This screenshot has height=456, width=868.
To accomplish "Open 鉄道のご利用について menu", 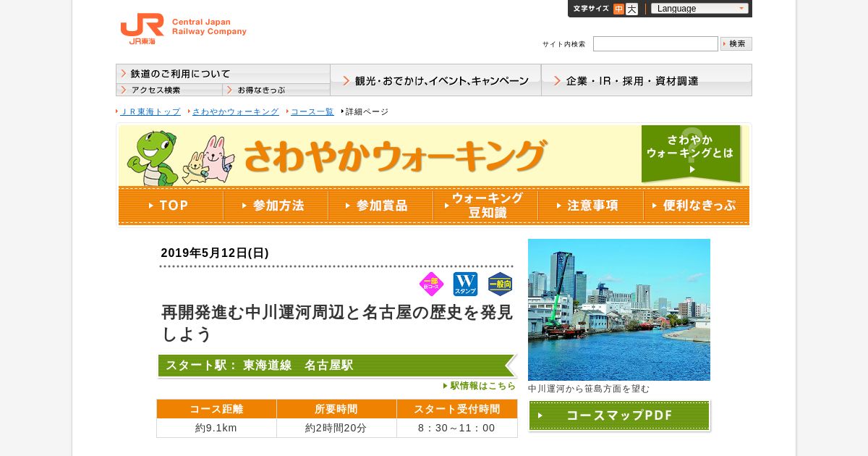I will [223, 73].
